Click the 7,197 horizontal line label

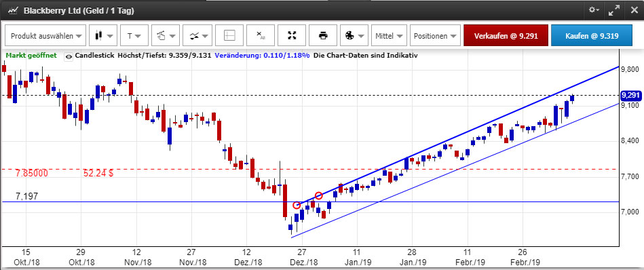tap(26, 196)
